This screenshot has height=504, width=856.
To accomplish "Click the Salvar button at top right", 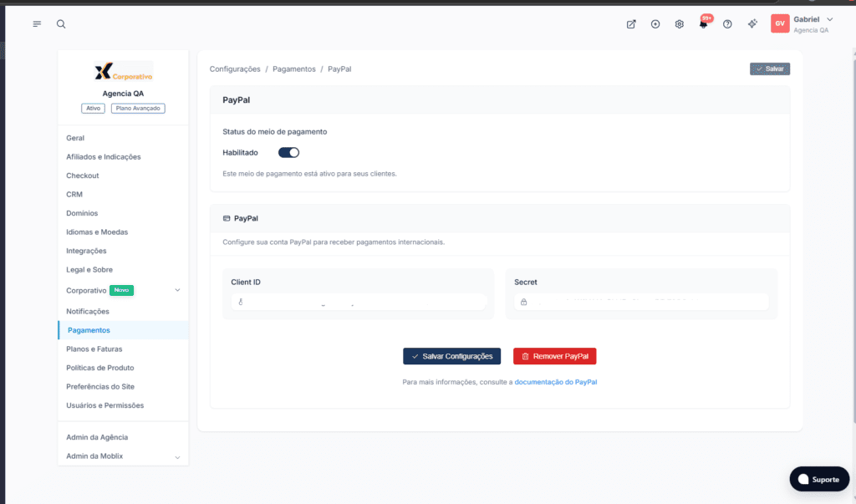I will 770,69.
